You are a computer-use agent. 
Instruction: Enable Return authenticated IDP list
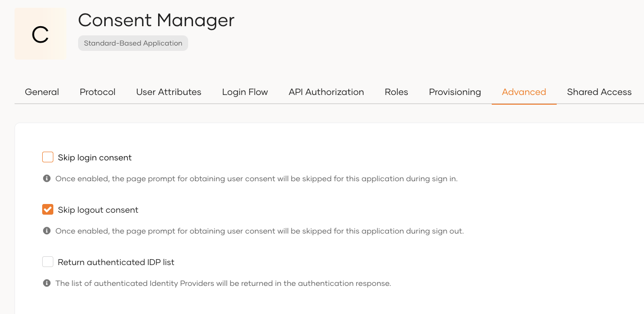point(48,262)
